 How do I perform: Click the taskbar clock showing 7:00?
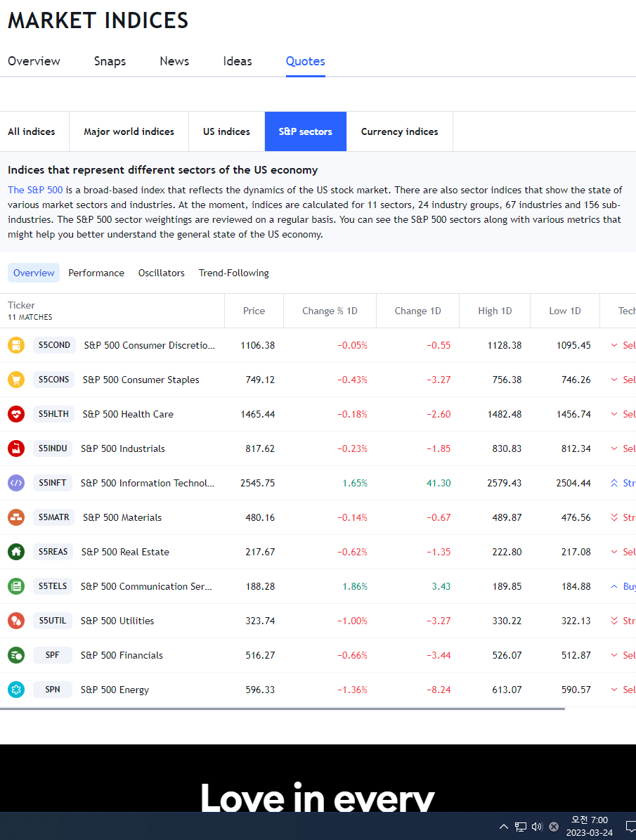click(590, 826)
